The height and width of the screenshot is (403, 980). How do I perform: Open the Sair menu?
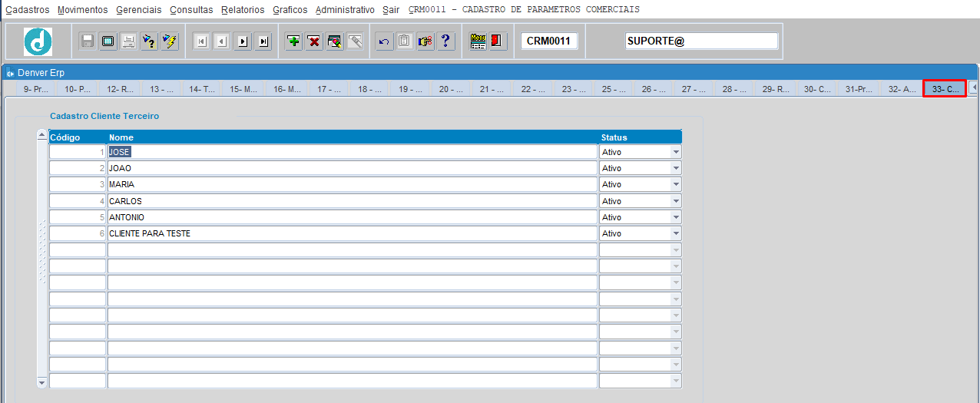coord(391,9)
